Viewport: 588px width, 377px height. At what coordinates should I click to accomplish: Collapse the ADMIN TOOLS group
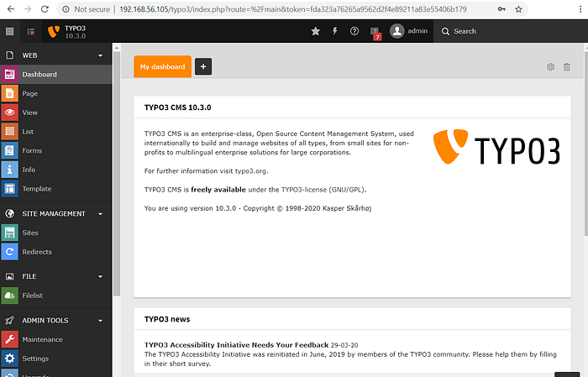[100, 321]
